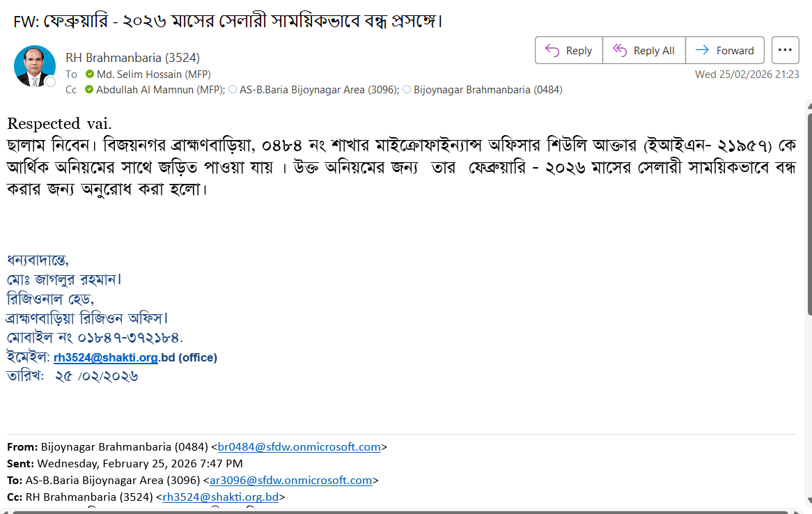Click presence circle beside AS-B.Baria Bijoynagar Area
The image size is (812, 514).
click(233, 90)
